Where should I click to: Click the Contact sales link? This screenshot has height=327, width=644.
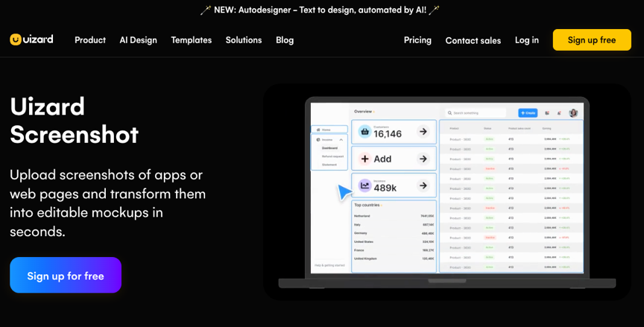(473, 40)
